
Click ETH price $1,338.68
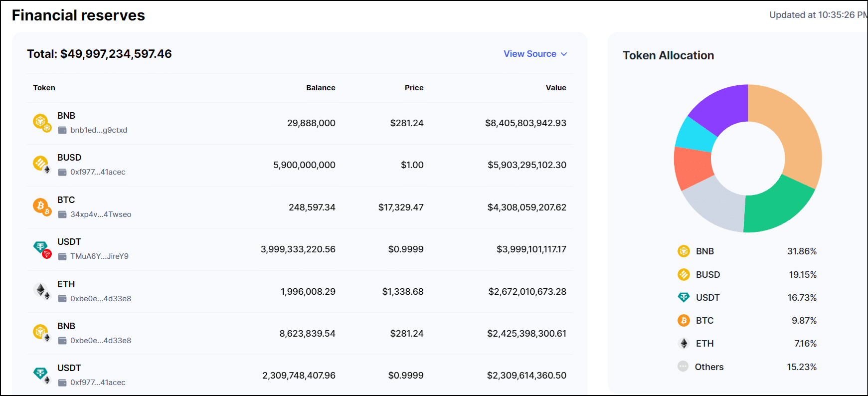click(403, 291)
